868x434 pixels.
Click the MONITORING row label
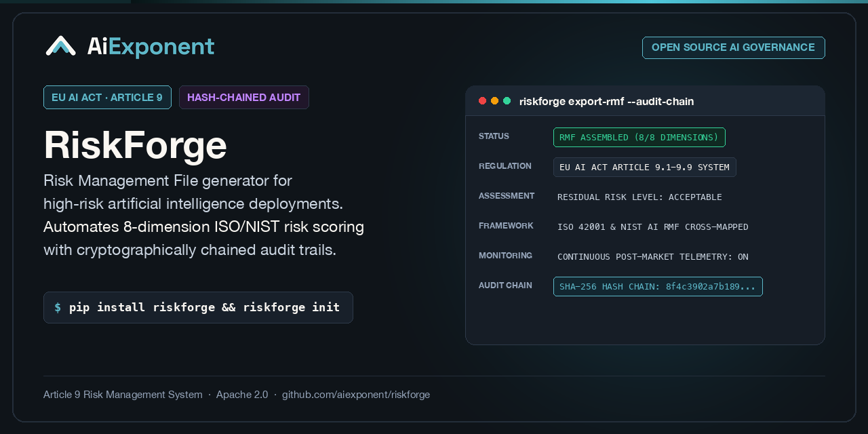coord(505,256)
